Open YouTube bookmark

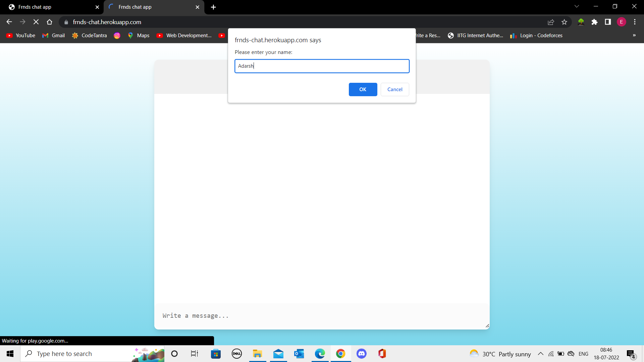(21, 36)
